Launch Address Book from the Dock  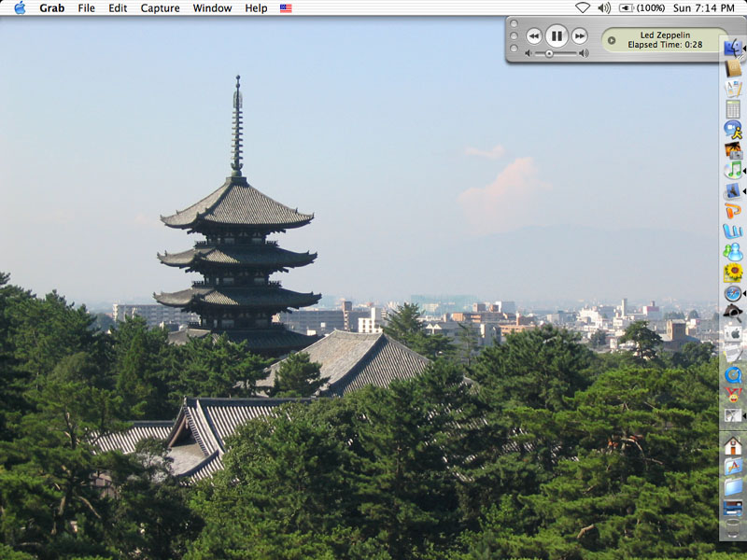(x=733, y=68)
